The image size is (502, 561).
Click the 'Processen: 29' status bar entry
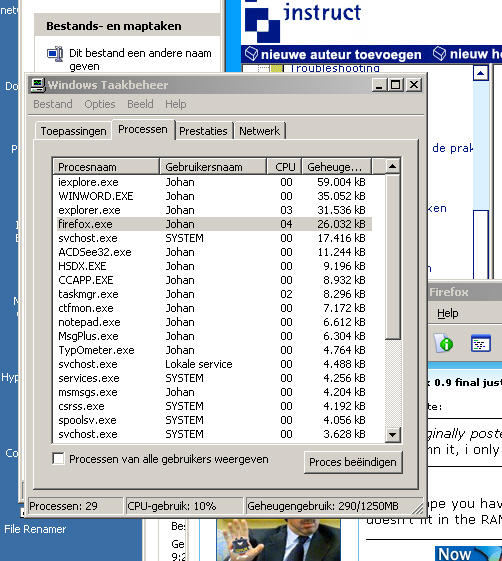click(75, 506)
